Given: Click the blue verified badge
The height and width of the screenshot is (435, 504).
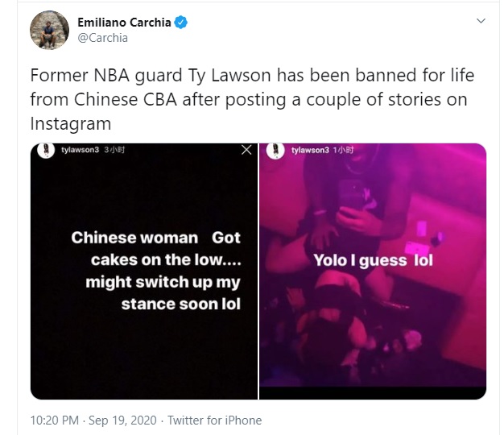Looking at the screenshot, I should [180, 23].
